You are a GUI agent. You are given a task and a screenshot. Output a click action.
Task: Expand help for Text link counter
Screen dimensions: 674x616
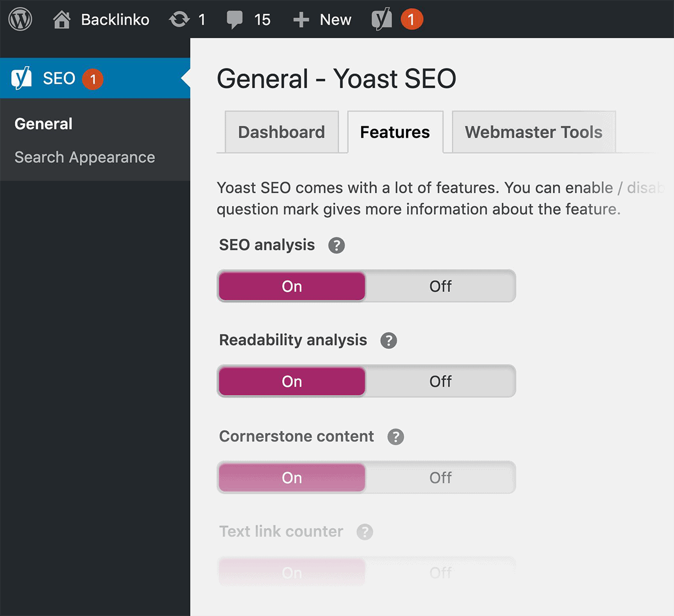pyautogui.click(x=365, y=532)
